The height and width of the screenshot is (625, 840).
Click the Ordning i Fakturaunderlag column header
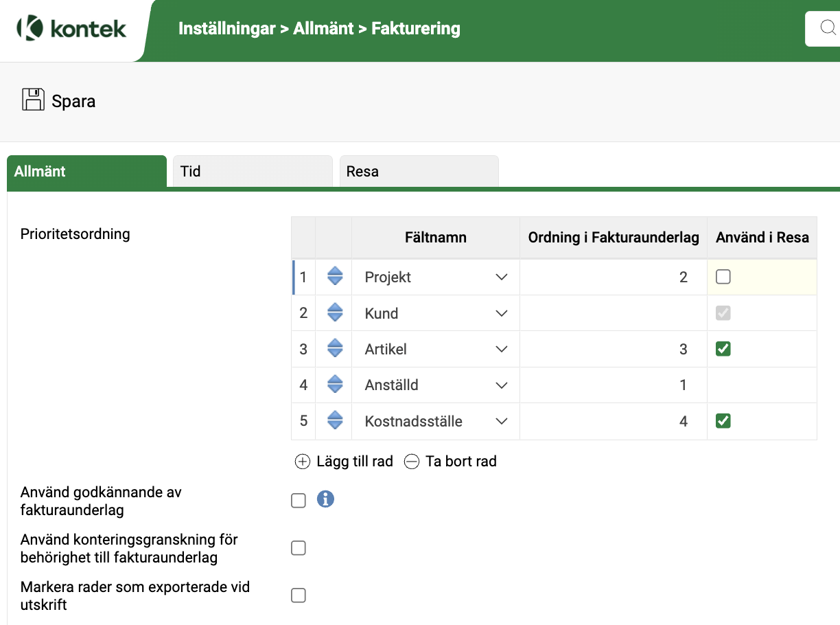tap(614, 238)
